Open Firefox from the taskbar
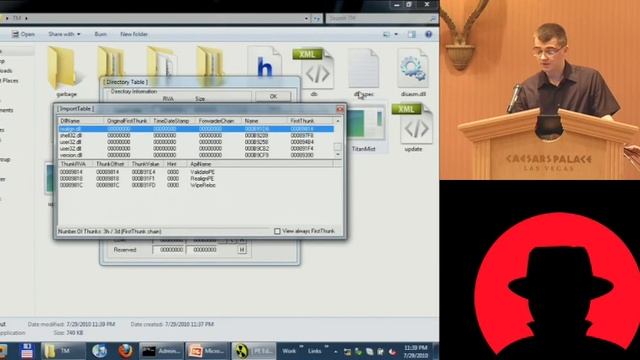The image size is (640, 360). coord(125,351)
